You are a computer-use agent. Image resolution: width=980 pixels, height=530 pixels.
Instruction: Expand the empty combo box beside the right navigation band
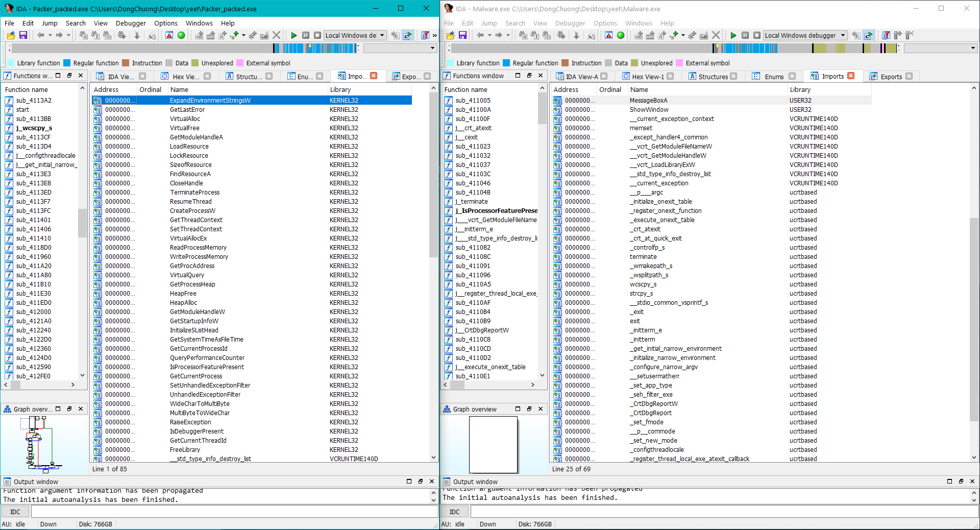click(940, 48)
